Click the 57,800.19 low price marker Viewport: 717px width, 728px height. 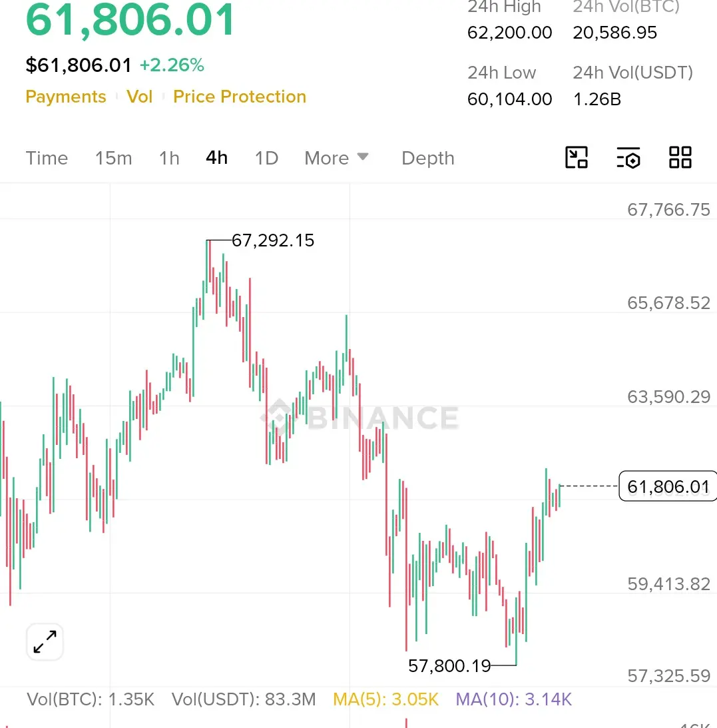pyautogui.click(x=449, y=666)
